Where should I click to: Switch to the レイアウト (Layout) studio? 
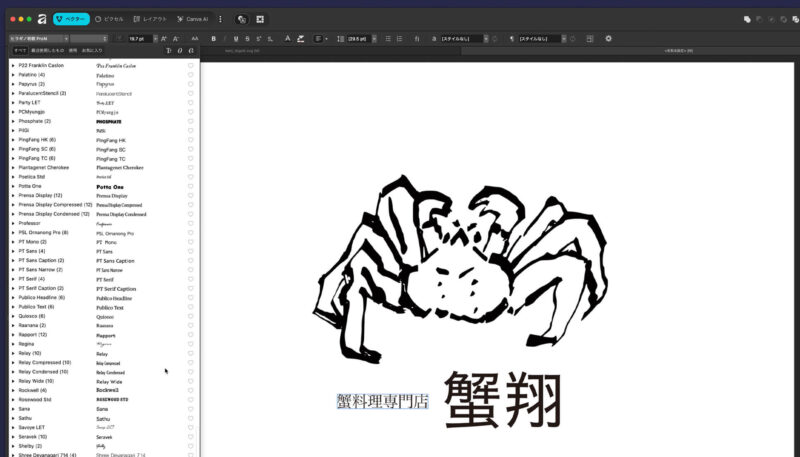[x=150, y=19]
